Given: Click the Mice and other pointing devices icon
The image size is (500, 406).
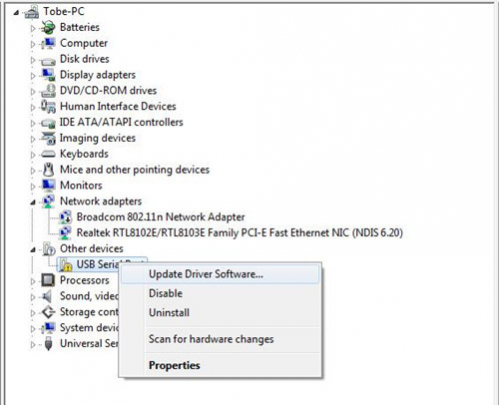Looking at the screenshot, I should [49, 170].
